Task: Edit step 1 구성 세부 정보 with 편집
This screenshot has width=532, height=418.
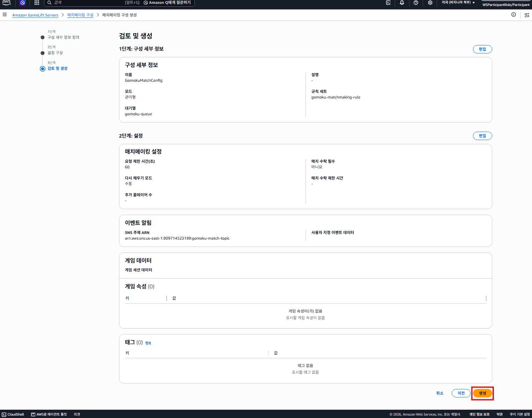Action: (x=482, y=49)
